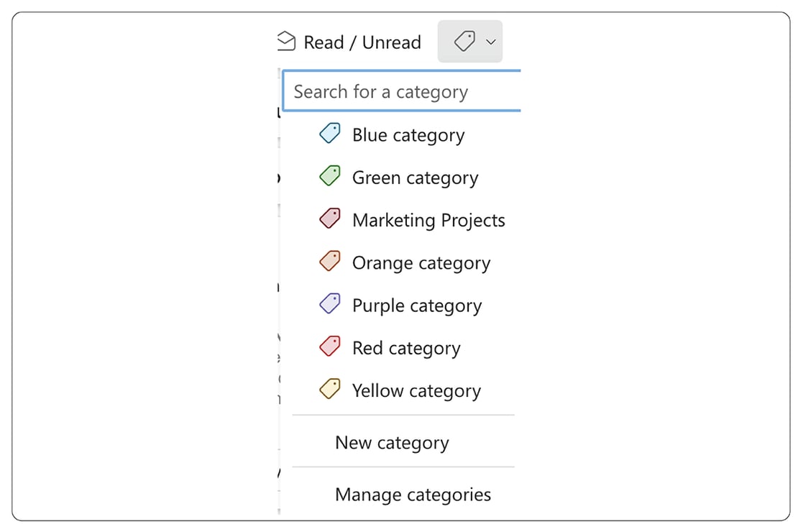Viewport: 798px width, 532px height.
Task: Click the Marketing Projects tag icon
Action: 329,218
